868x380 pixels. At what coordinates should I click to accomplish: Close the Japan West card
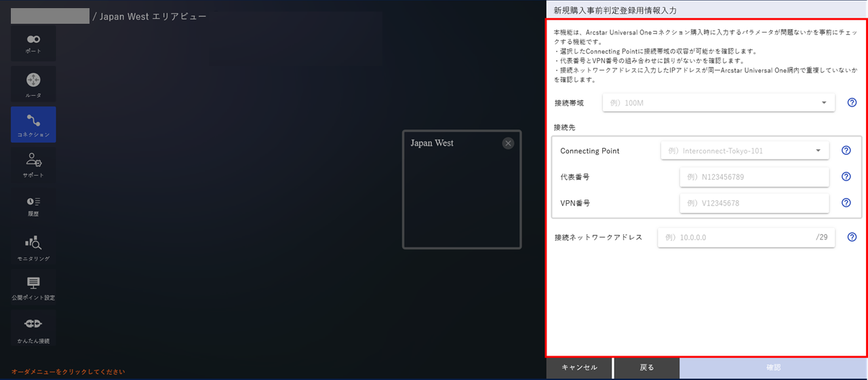(509, 143)
